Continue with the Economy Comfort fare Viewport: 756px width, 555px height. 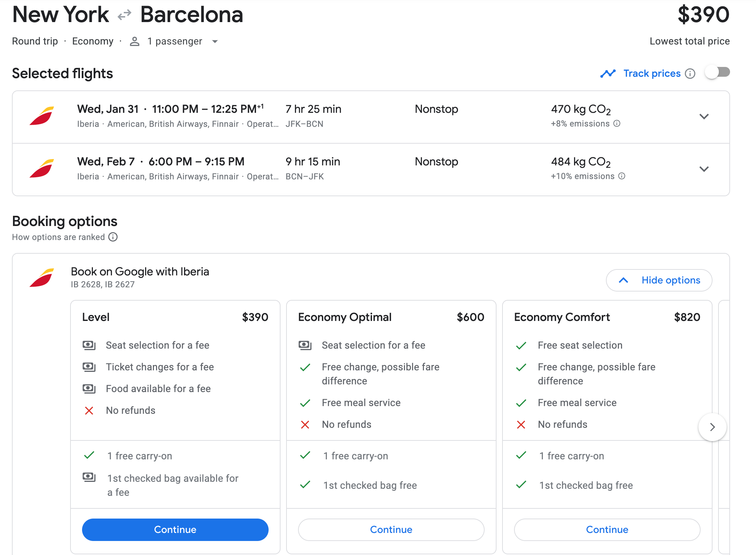pos(607,529)
